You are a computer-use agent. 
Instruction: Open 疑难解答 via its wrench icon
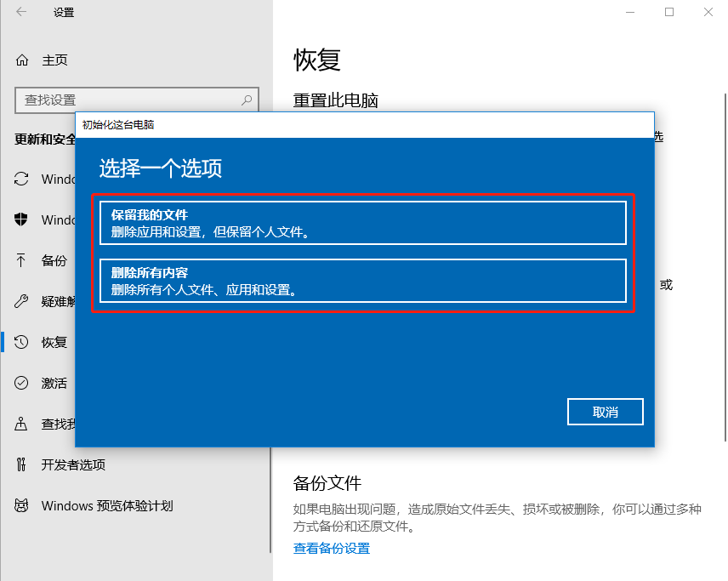20,301
